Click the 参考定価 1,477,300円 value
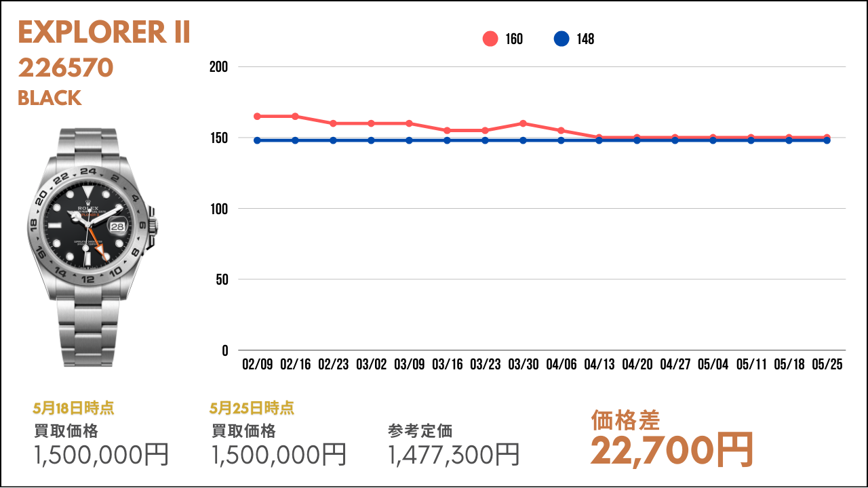 pos(454,454)
